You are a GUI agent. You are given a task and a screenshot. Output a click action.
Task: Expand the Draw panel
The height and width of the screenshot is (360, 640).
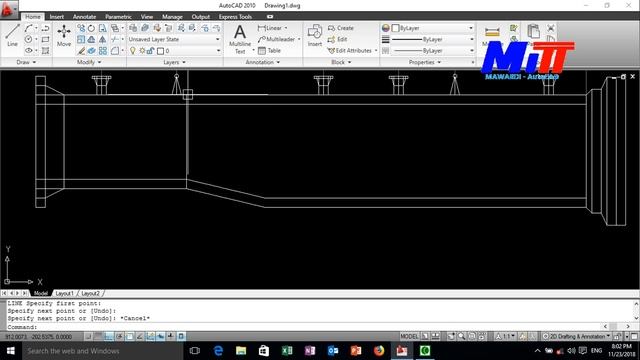(x=26, y=62)
